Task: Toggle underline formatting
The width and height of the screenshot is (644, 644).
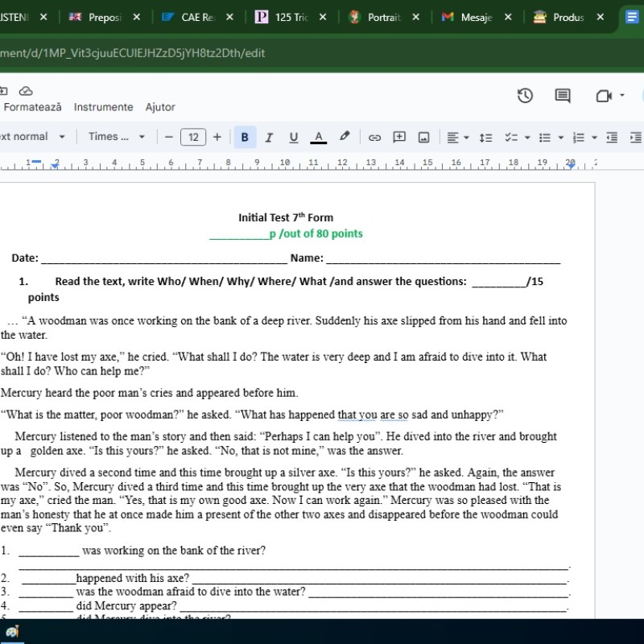Action: 293,137
